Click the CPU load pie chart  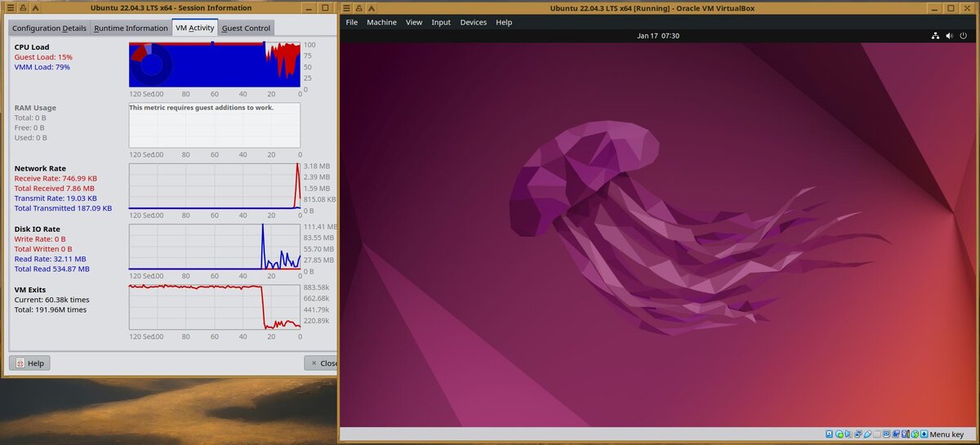[150, 65]
